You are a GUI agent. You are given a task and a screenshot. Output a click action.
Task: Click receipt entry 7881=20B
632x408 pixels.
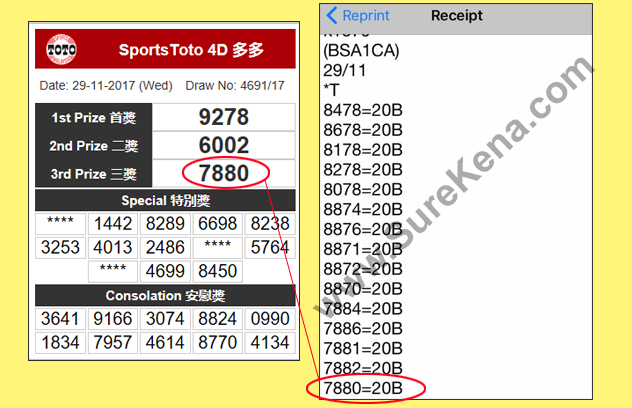click(x=363, y=348)
